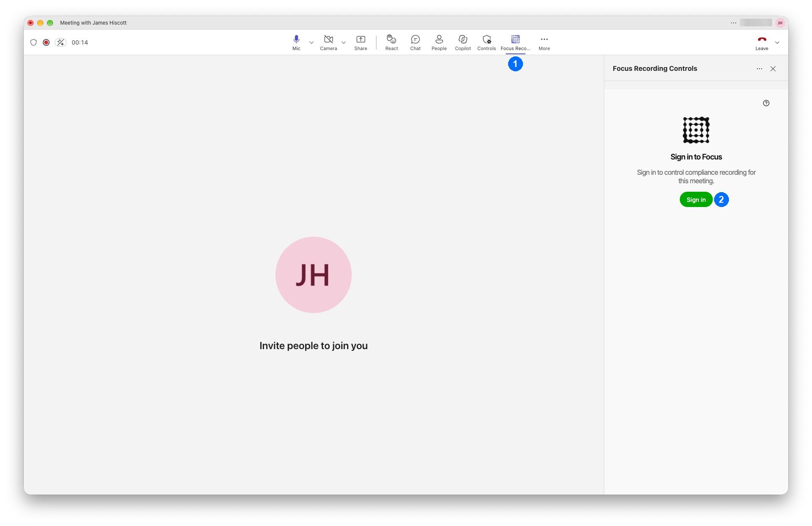This screenshot has width=812, height=526.
Task: Show the People panel
Action: [x=439, y=42]
